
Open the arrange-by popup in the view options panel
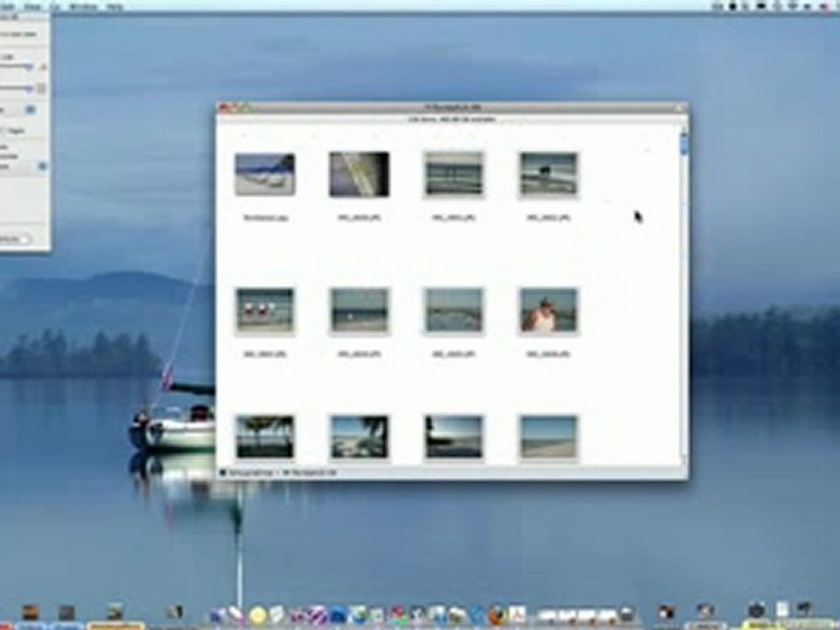pos(42,166)
